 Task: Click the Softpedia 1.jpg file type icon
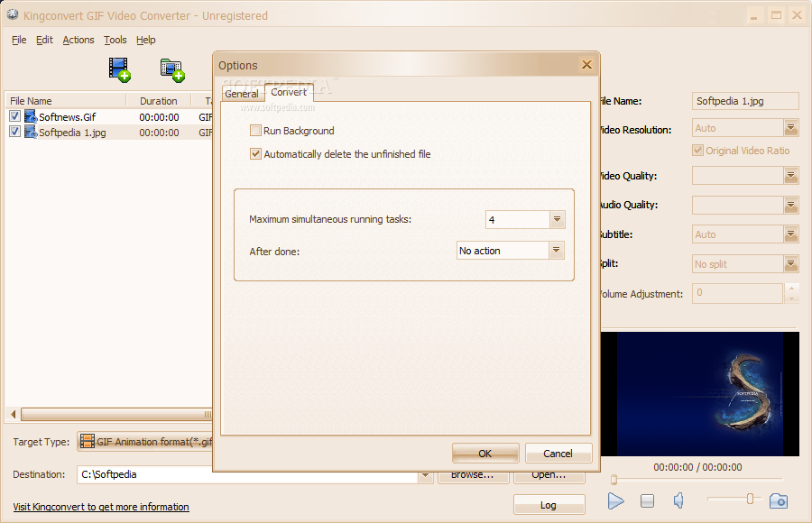[31, 132]
